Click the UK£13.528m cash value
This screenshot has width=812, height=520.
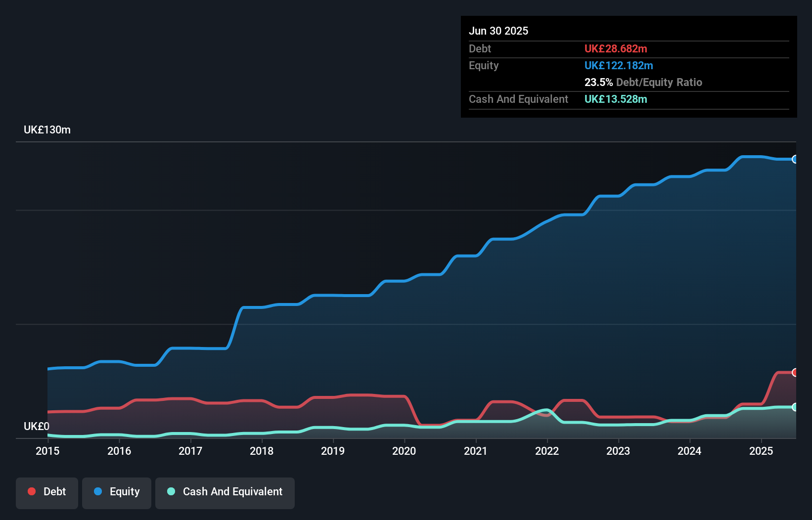(x=616, y=99)
